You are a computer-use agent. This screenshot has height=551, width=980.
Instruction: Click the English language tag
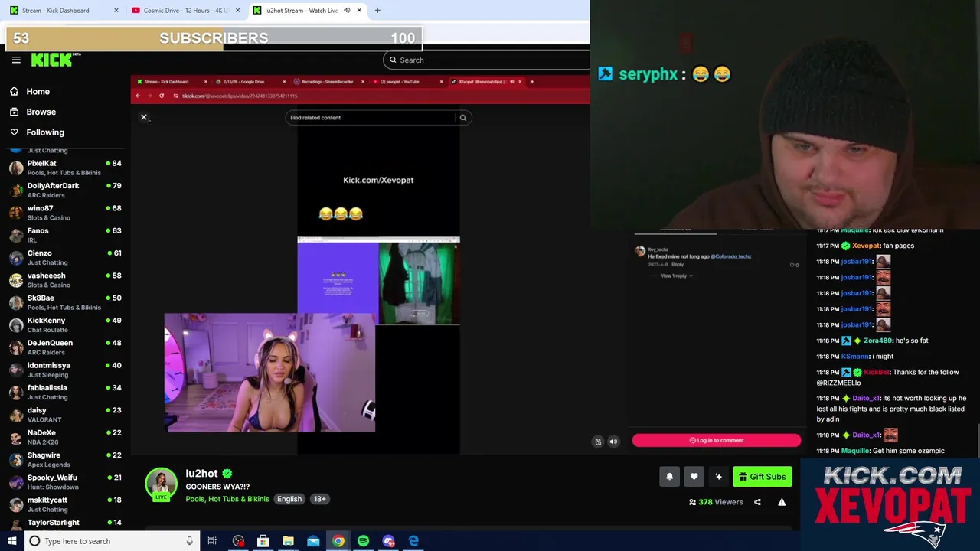click(289, 499)
